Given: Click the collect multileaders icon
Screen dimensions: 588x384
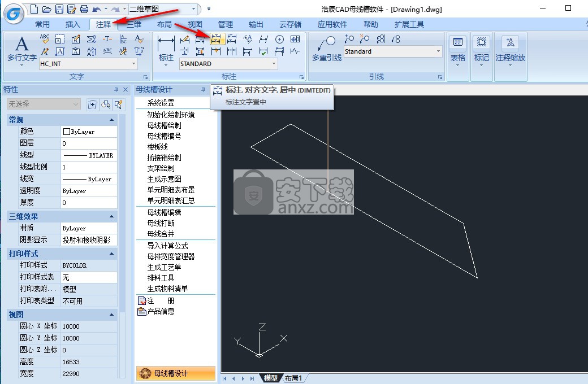Looking at the screenshot, I should pyautogui.click(x=396, y=38).
